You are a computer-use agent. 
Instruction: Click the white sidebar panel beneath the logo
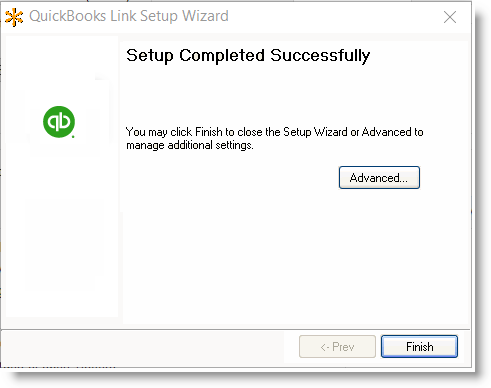click(62, 233)
